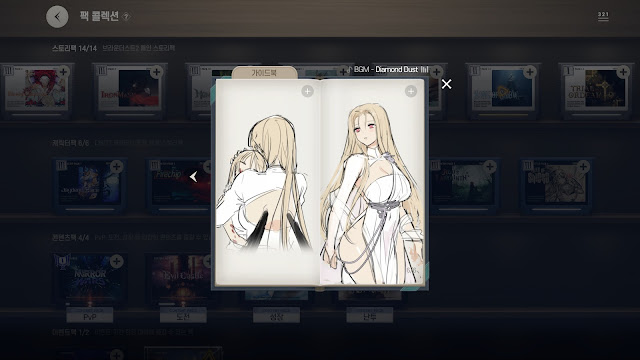The image size is (640, 360).
Task: Expand plus icon on sketch-cover character pack
Action: pyautogui.click(x=583, y=166)
